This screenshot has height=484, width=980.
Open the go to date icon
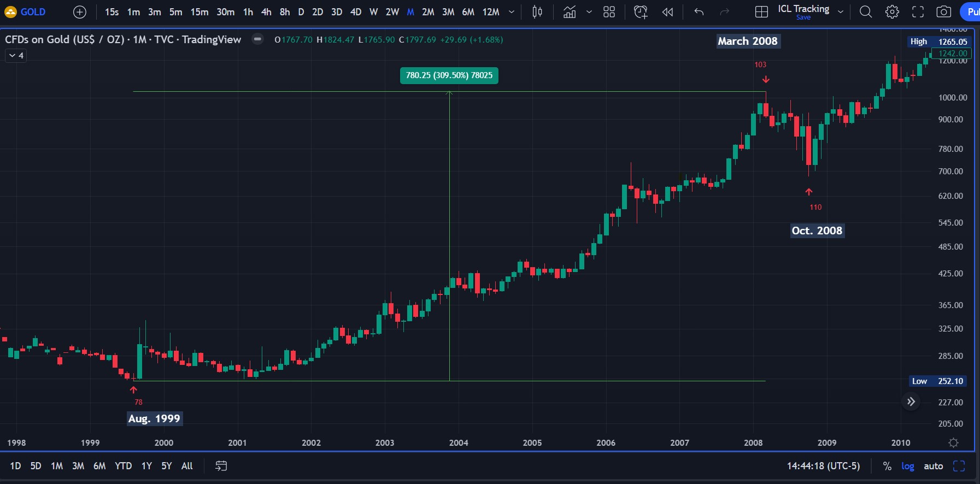[x=221, y=466]
